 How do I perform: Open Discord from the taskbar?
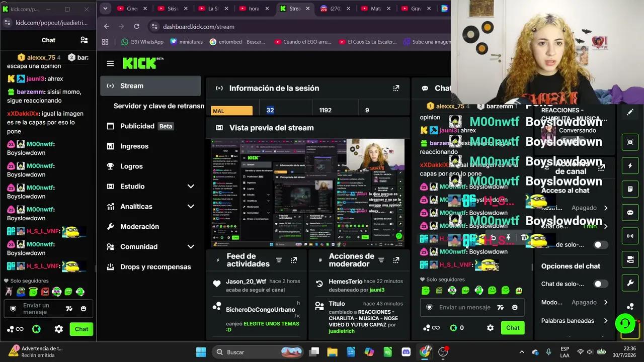coord(406,352)
